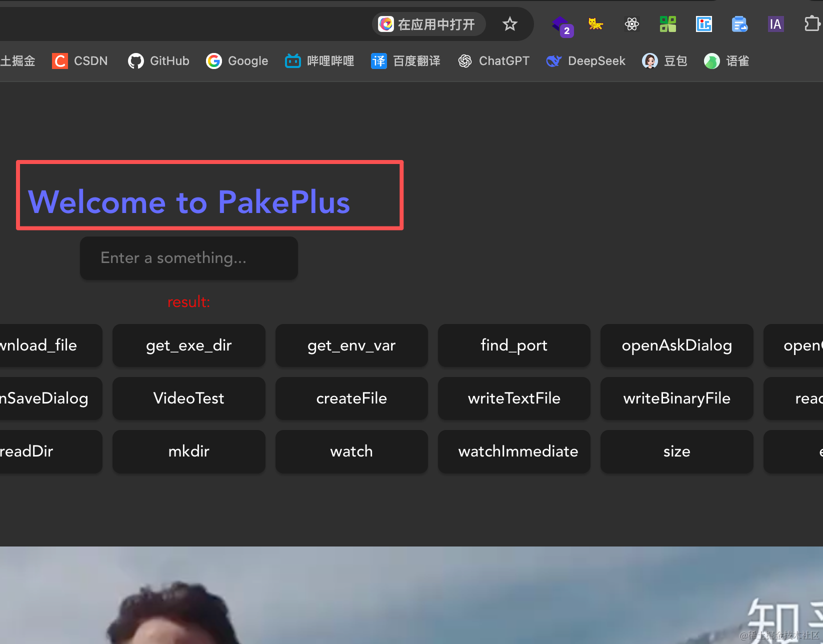The height and width of the screenshot is (644, 823).
Task: Open the 语雀 bookmark
Action: click(726, 61)
